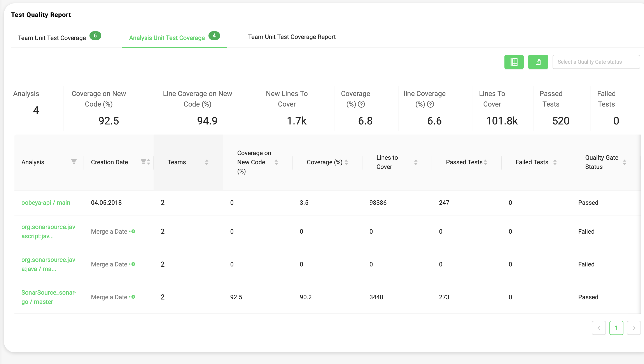Click the Coverage (%) help question icon
Image resolution: width=644 pixels, height=364 pixels.
tap(361, 104)
